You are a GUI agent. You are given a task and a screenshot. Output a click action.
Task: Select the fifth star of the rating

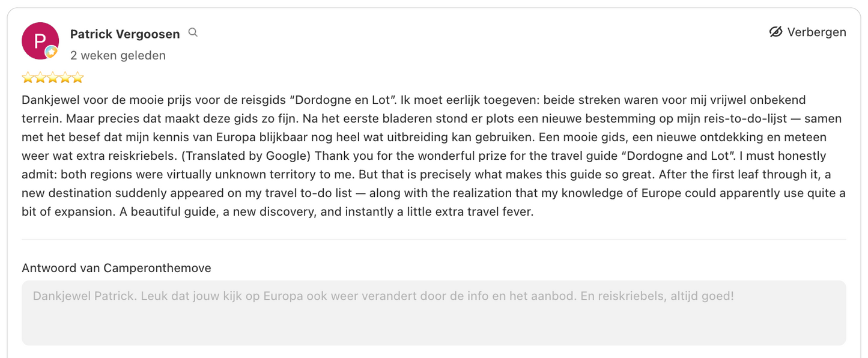(77, 77)
